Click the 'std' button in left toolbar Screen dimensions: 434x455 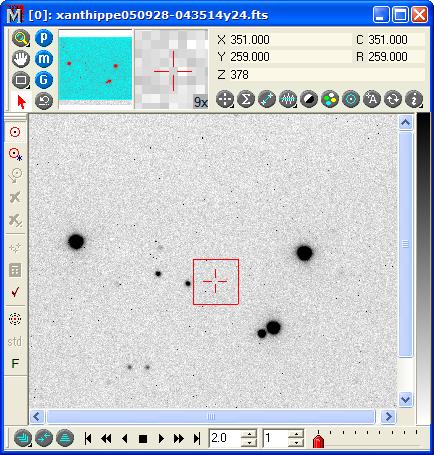pyautogui.click(x=15, y=342)
